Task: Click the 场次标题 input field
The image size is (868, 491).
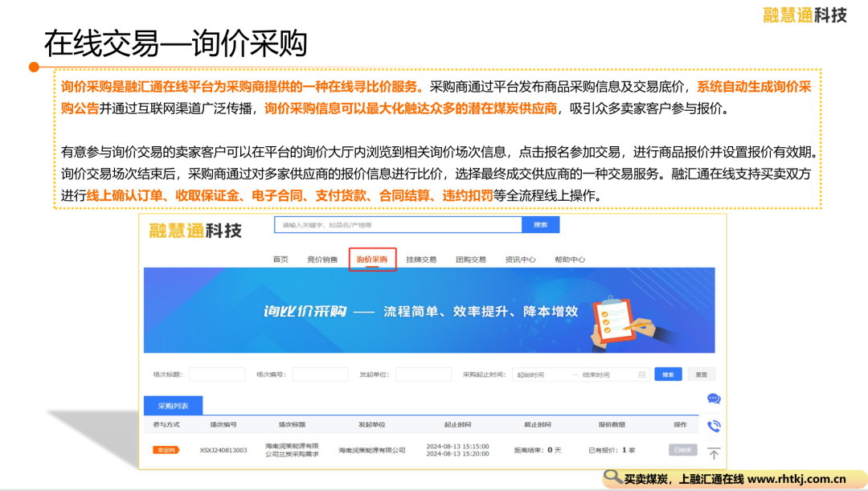Action: click(217, 374)
